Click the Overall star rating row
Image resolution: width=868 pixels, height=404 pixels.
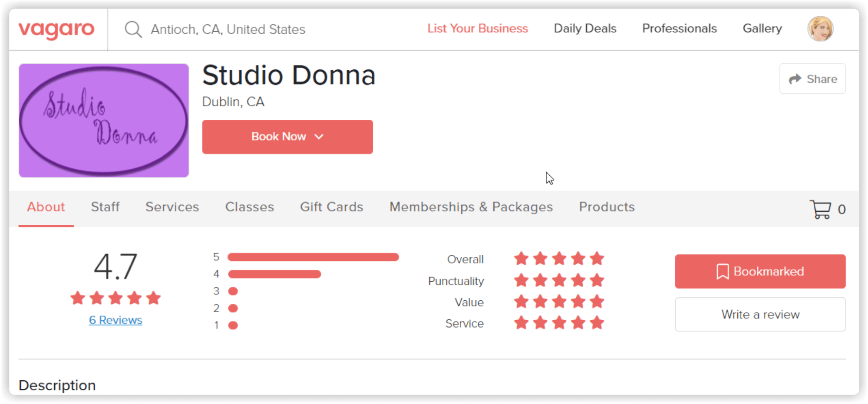(559, 259)
